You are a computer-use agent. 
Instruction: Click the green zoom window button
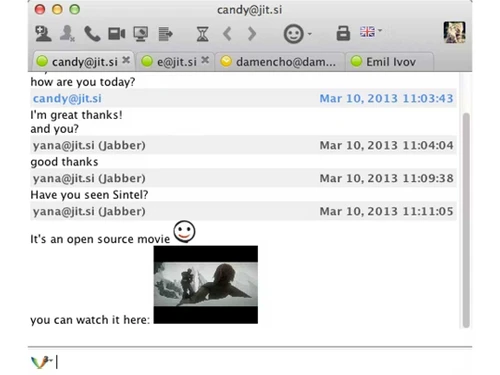click(75, 9)
